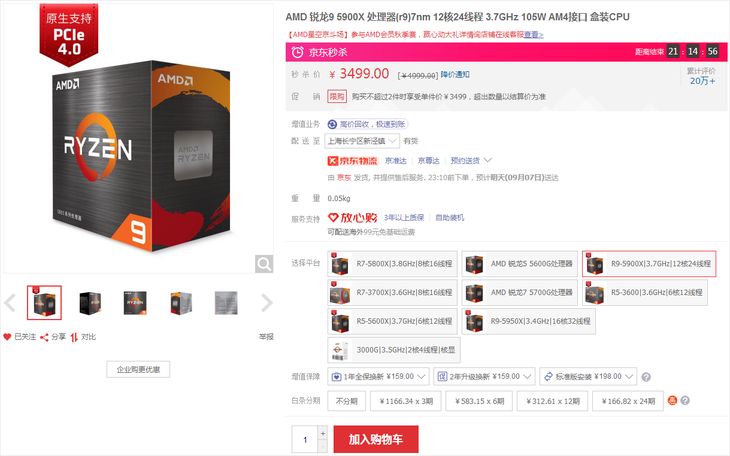Viewport: 730px width, 456px height.
Task: Click the share icon under product thumbnails
Action: point(44,337)
